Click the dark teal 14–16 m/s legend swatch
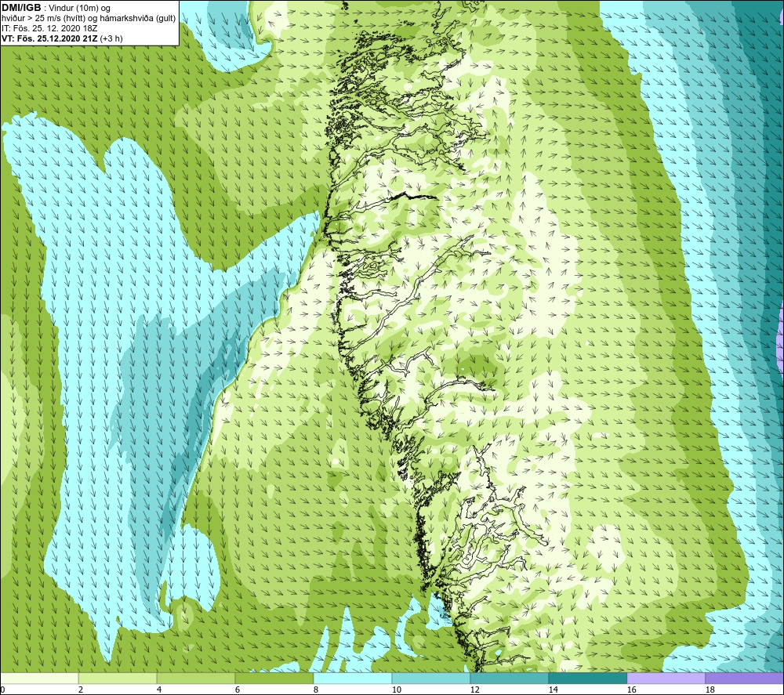784x695 pixels. (588, 678)
